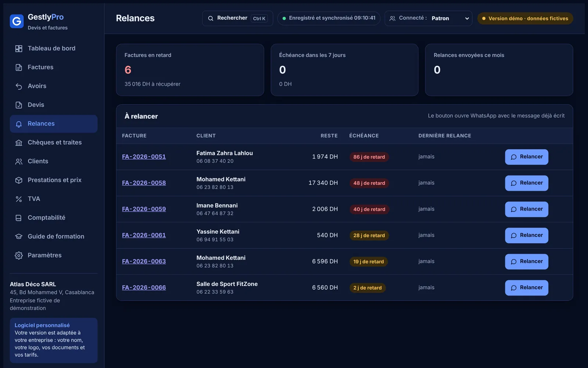The width and height of the screenshot is (588, 368).
Task: Click client name 'Imane Bennani'
Action: coord(217,205)
